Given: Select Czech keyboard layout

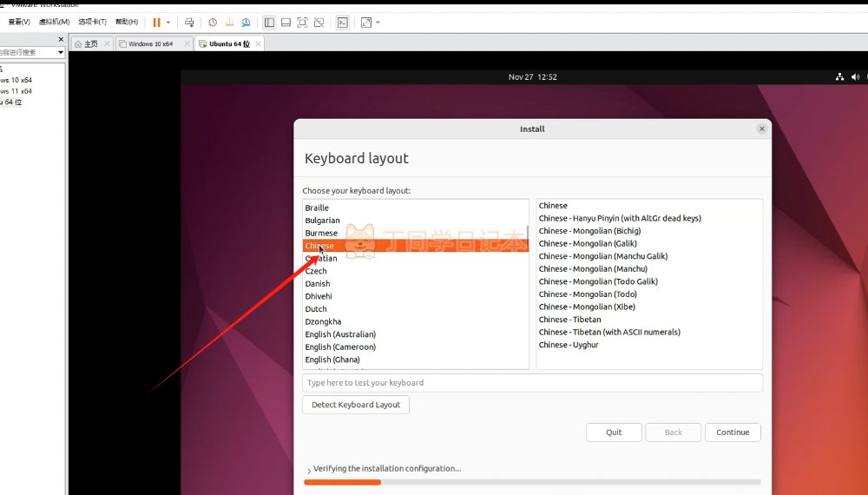Looking at the screenshot, I should click(x=415, y=271).
